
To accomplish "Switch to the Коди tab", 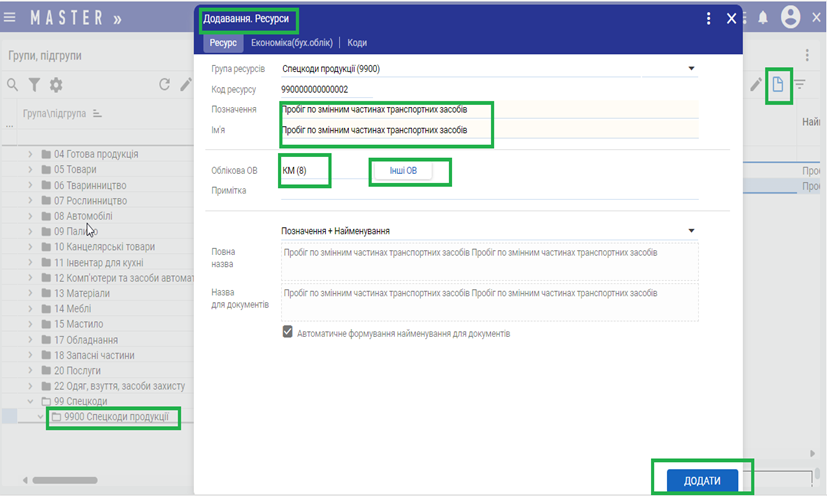I will point(357,43).
